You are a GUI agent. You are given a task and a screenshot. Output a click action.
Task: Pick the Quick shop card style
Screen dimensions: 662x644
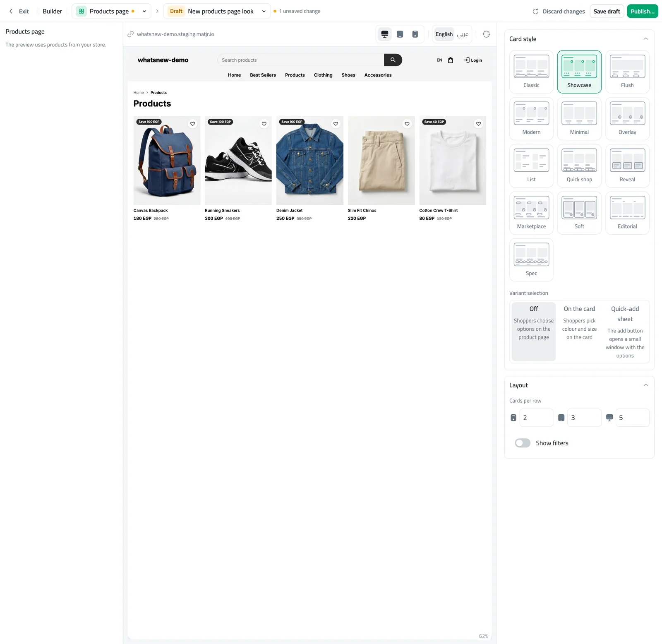point(579,166)
